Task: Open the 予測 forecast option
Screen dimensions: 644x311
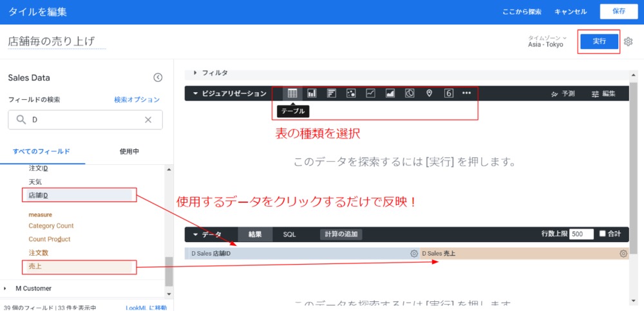Action: click(563, 93)
